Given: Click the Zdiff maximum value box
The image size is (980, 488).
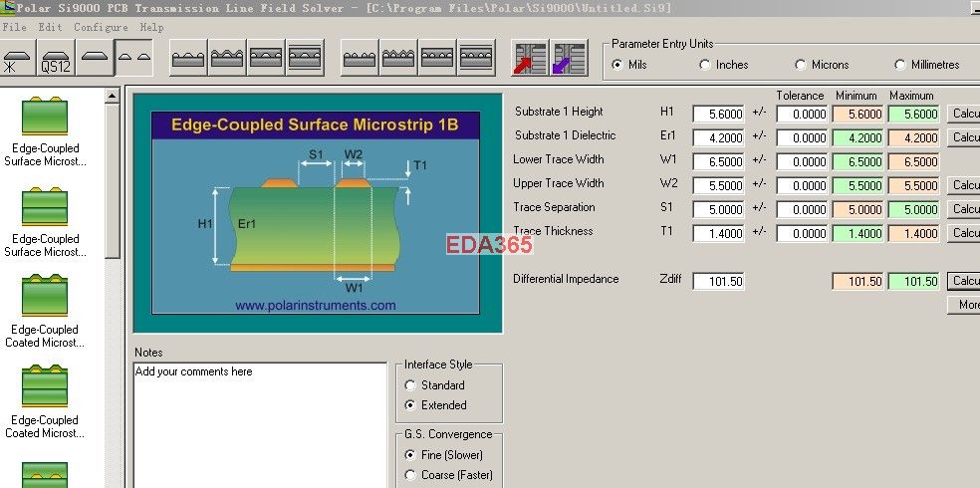Looking at the screenshot, I should (x=913, y=281).
